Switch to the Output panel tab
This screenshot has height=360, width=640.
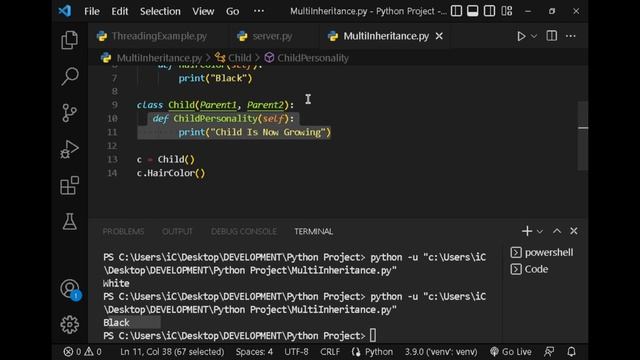click(177, 231)
